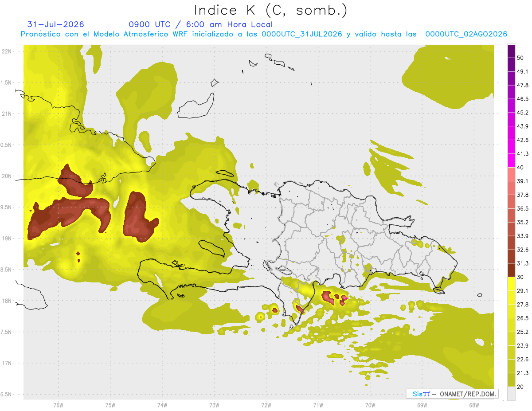Click the colorbar value "26.5"
The image size is (532, 411).
point(523,318)
